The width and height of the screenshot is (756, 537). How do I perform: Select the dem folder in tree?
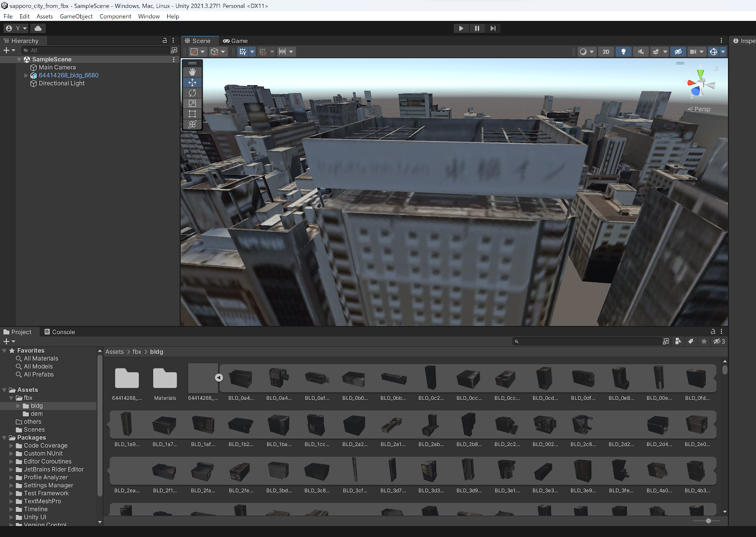(36, 414)
